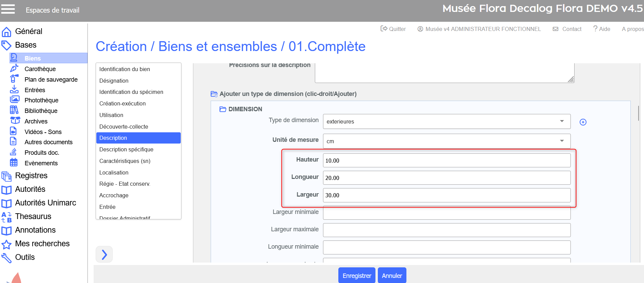Click the Général home icon
The image size is (644, 283).
pos(6,32)
